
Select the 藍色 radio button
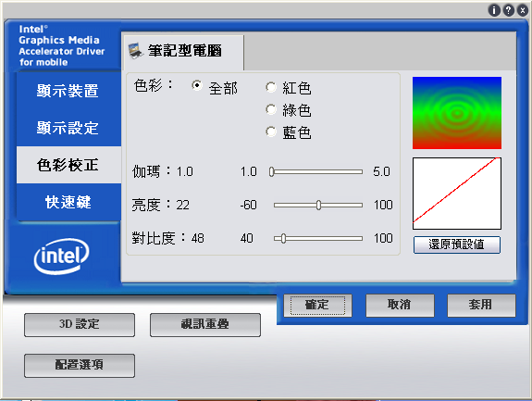(x=271, y=132)
